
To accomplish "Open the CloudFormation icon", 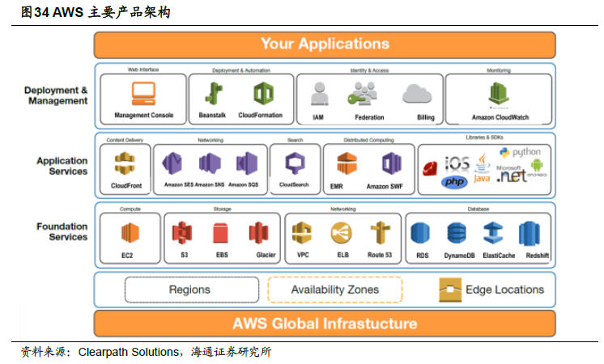I will click(x=262, y=95).
